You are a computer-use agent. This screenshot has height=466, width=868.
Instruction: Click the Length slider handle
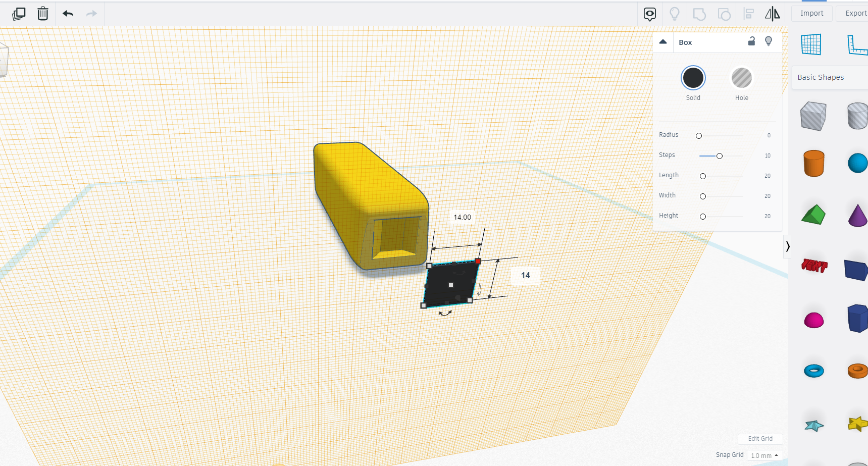(x=703, y=176)
